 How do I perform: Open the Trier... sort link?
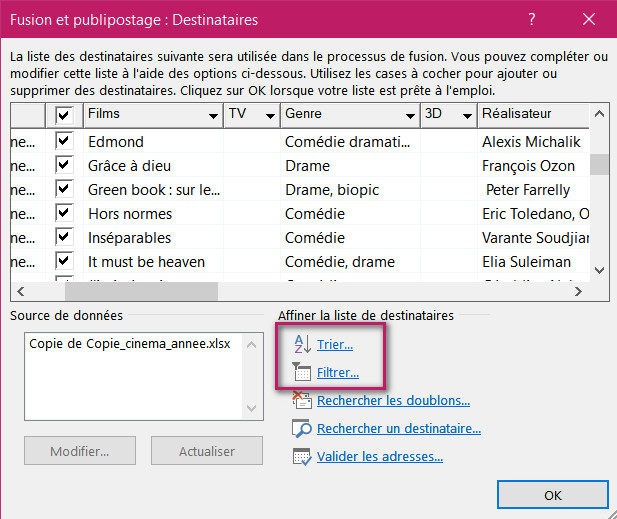click(x=335, y=345)
